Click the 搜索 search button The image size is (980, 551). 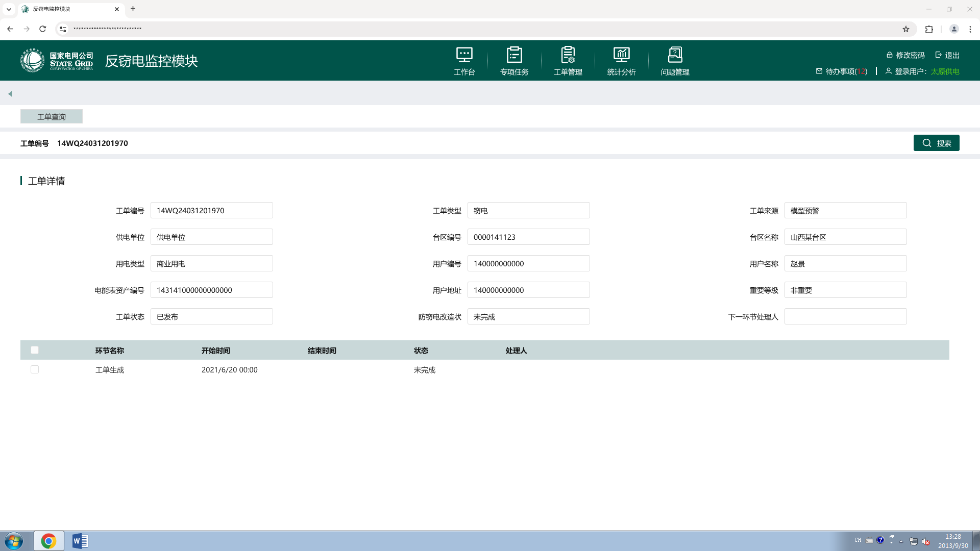pyautogui.click(x=936, y=143)
